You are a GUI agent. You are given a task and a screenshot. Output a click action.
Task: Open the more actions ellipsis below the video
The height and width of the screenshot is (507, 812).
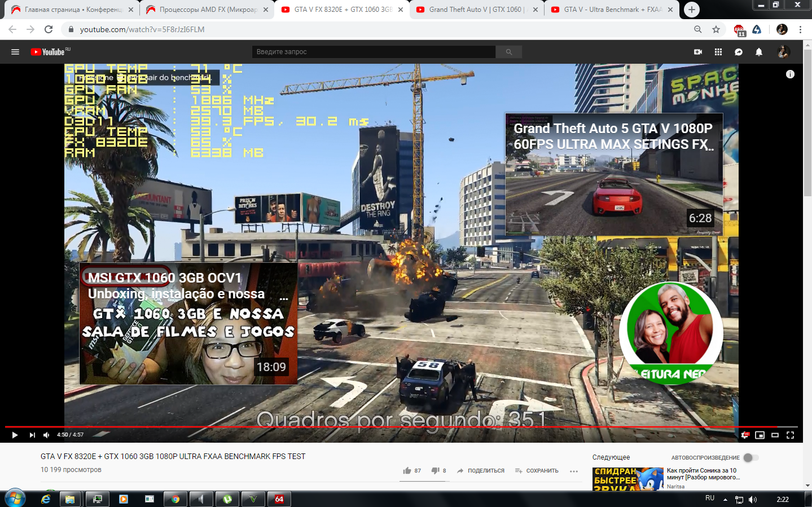pyautogui.click(x=574, y=471)
